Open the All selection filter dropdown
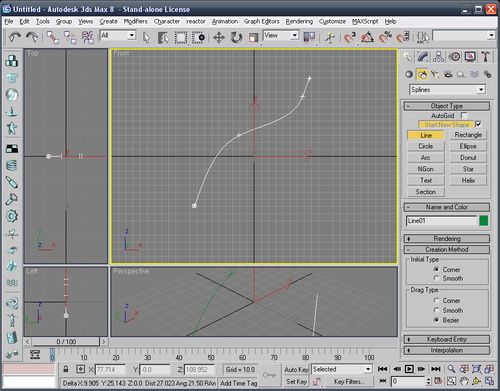Image resolution: width=500 pixels, height=391 pixels. 118,35
